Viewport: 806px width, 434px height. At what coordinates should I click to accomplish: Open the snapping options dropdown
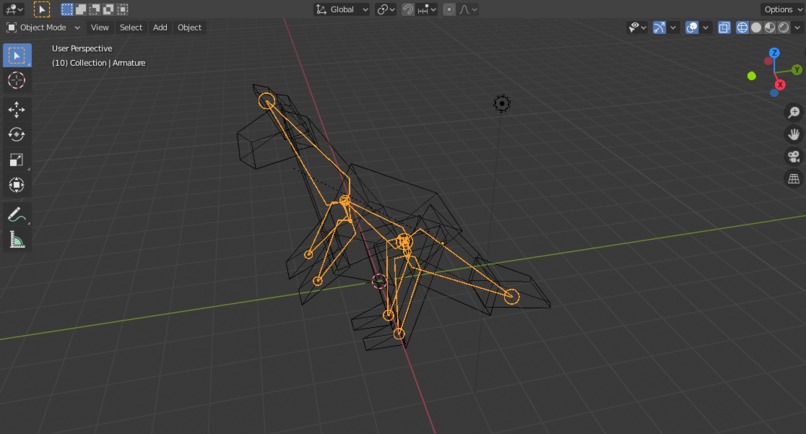[427, 9]
